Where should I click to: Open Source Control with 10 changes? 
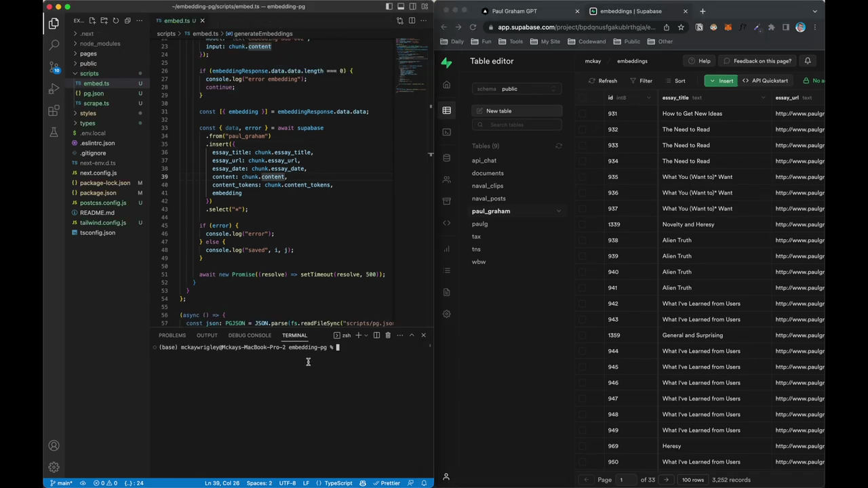(x=54, y=67)
